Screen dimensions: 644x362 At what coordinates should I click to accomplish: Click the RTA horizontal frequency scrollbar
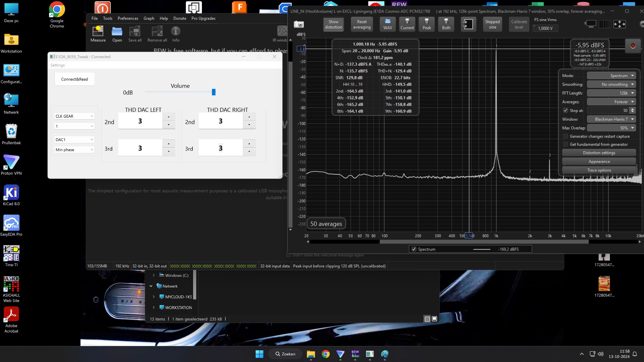coord(484,242)
